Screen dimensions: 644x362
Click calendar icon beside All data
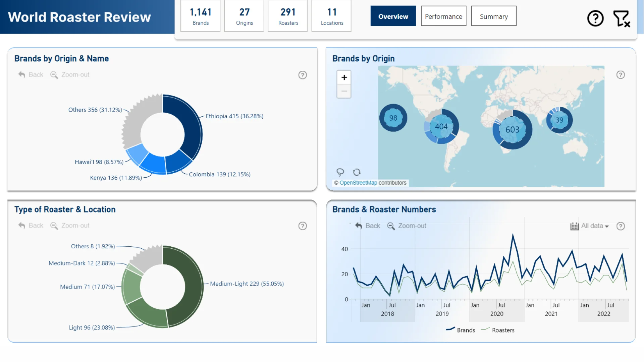574,226
